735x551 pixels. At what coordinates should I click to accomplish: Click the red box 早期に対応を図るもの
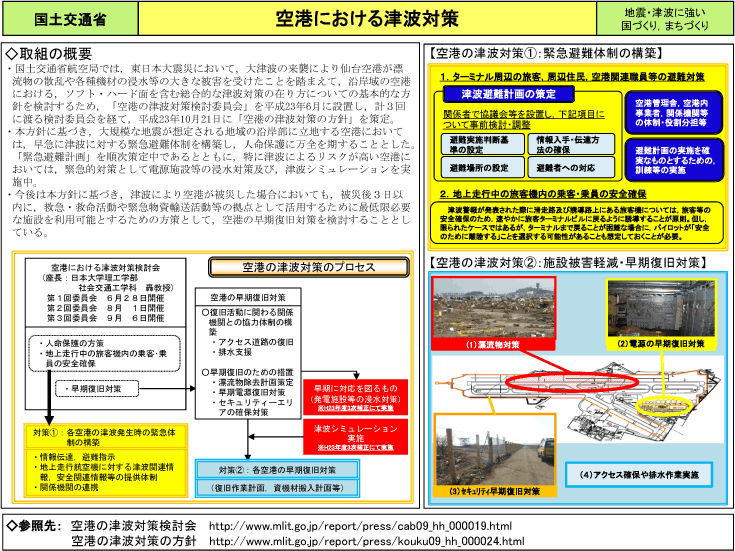[356, 397]
